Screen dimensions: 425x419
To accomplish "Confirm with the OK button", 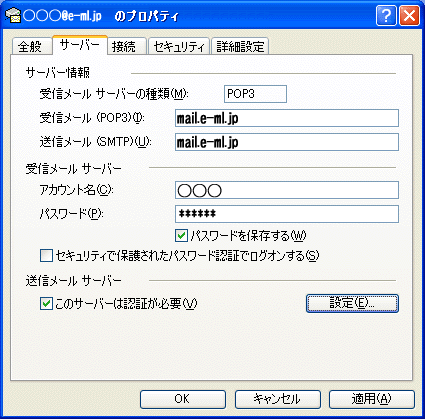I will [183, 399].
